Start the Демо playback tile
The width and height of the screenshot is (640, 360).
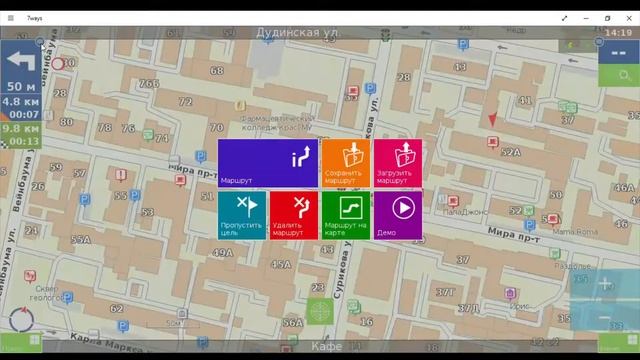398,216
